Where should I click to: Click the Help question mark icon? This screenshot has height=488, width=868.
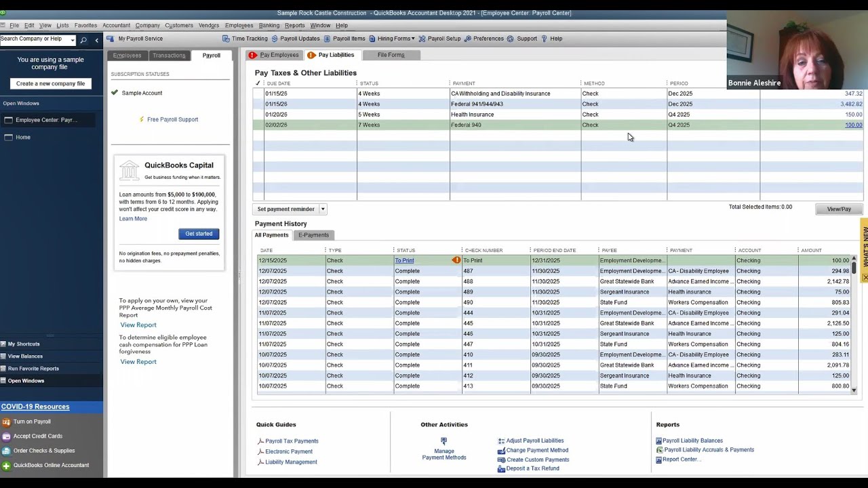(x=544, y=39)
